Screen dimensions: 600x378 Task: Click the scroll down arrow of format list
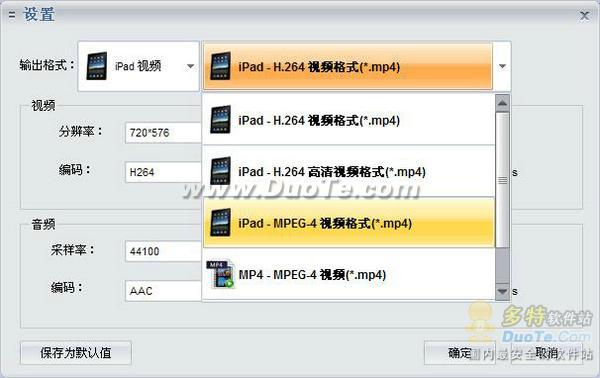point(502,292)
